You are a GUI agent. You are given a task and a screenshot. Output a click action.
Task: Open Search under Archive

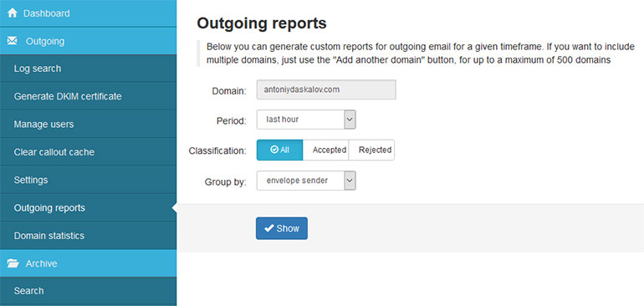[x=89, y=291]
